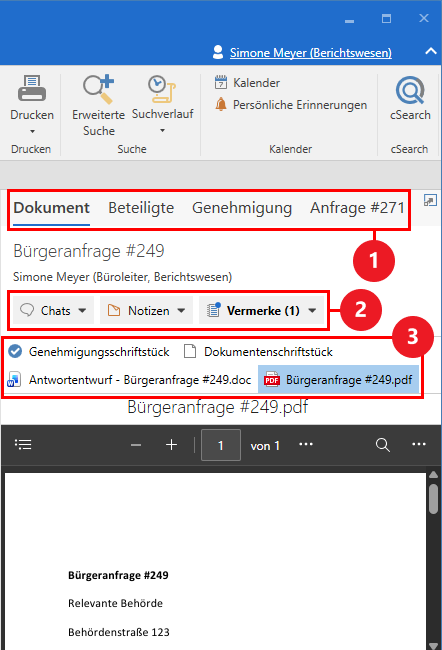Select the Bürgeranfrage #249.pdf file
Viewport: 442px width, 650px height.
tap(338, 379)
